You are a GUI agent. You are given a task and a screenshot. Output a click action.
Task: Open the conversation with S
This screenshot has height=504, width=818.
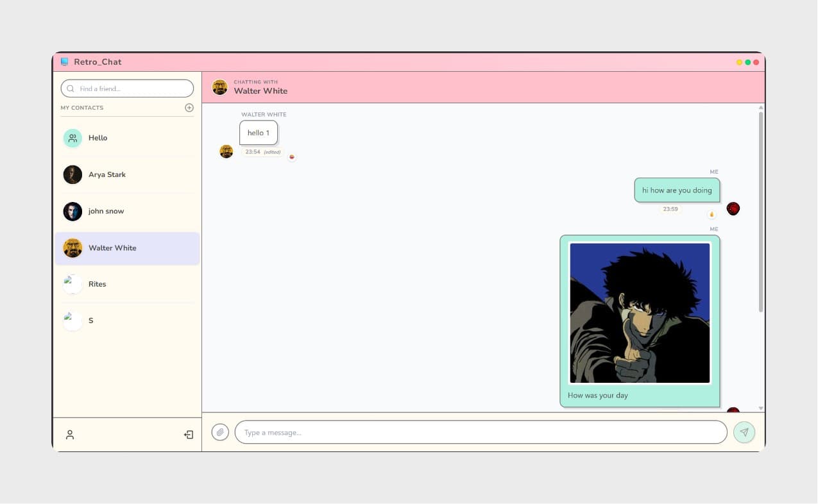(90, 321)
